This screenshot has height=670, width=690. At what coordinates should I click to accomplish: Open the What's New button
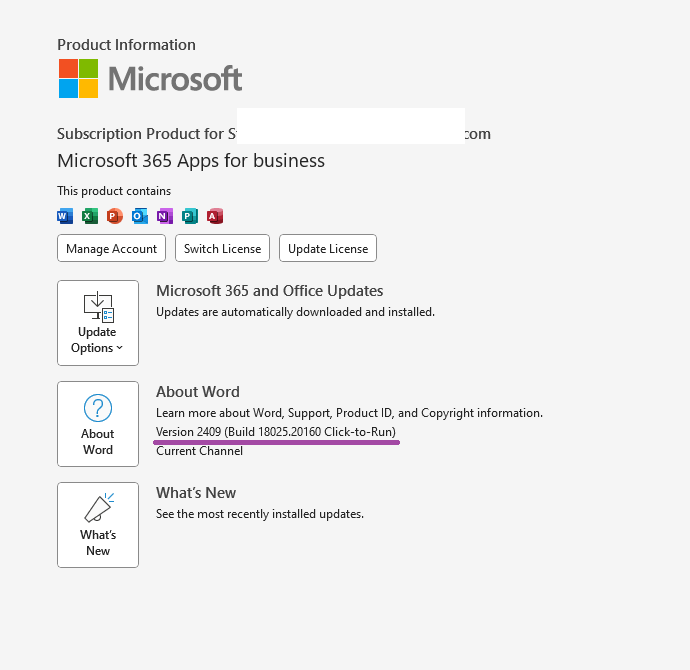point(98,525)
